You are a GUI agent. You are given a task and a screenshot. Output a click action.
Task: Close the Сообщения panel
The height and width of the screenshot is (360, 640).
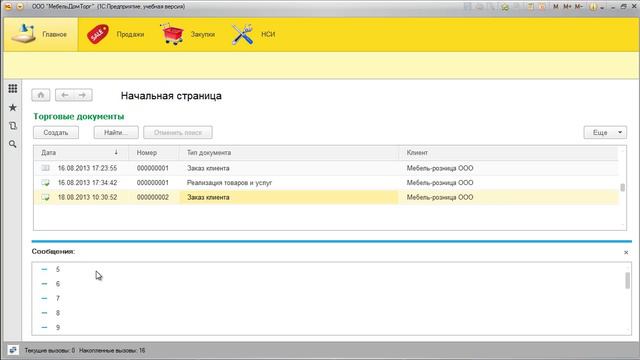coord(626,253)
